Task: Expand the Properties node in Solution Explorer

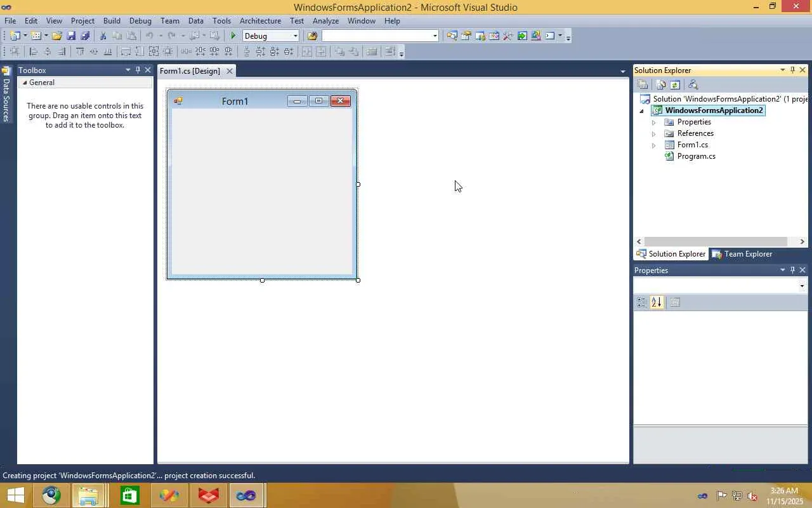Action: point(653,122)
